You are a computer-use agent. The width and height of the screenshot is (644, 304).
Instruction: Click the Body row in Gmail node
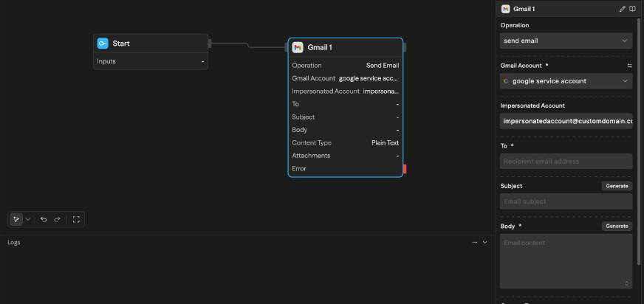click(x=346, y=130)
